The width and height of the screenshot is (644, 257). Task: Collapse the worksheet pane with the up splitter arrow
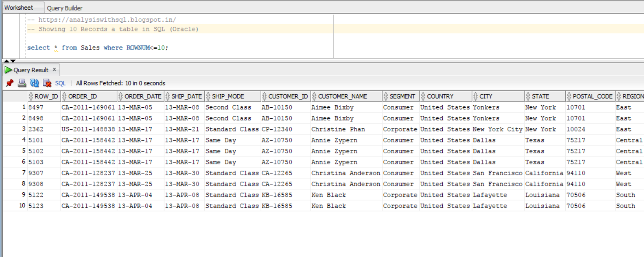tap(6, 61)
